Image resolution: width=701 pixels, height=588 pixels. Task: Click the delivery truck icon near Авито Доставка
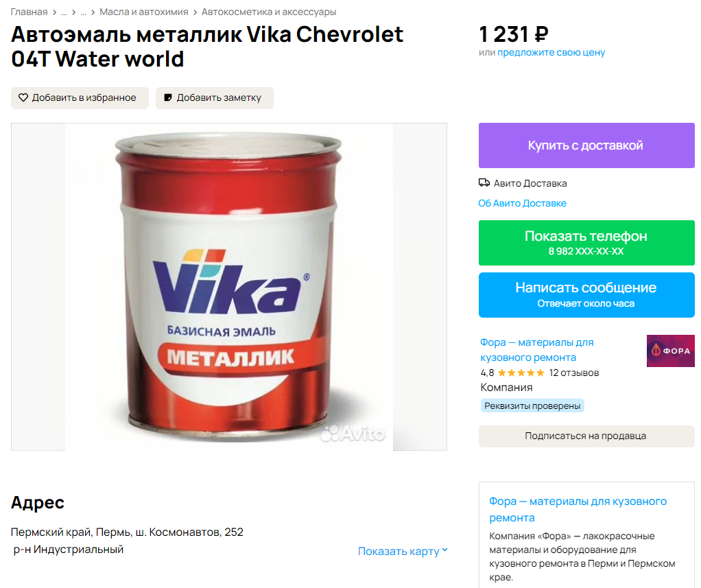pos(484,183)
